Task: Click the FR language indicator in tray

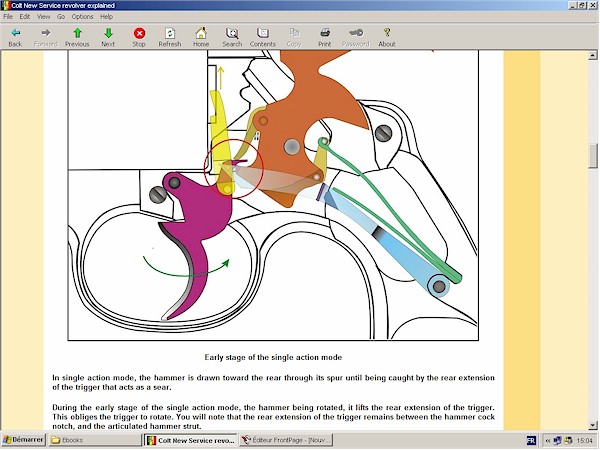Action: coord(531,440)
